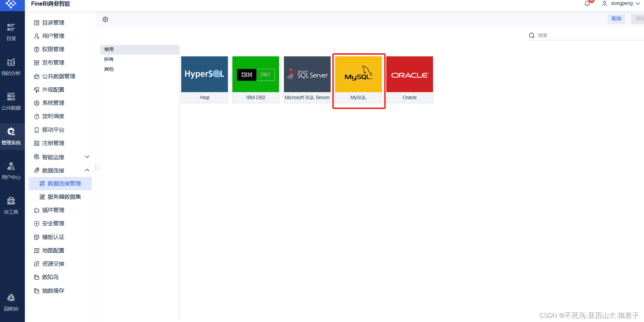This screenshot has height=322, width=644.
Task: Open the notification bell
Action: [x=587, y=4]
